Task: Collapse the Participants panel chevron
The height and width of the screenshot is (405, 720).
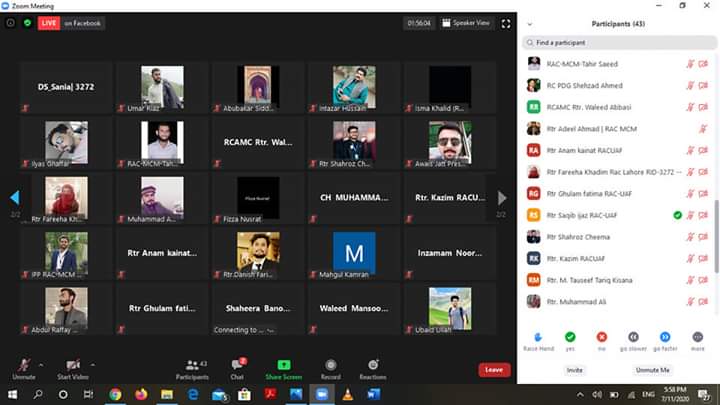Action: click(x=529, y=24)
